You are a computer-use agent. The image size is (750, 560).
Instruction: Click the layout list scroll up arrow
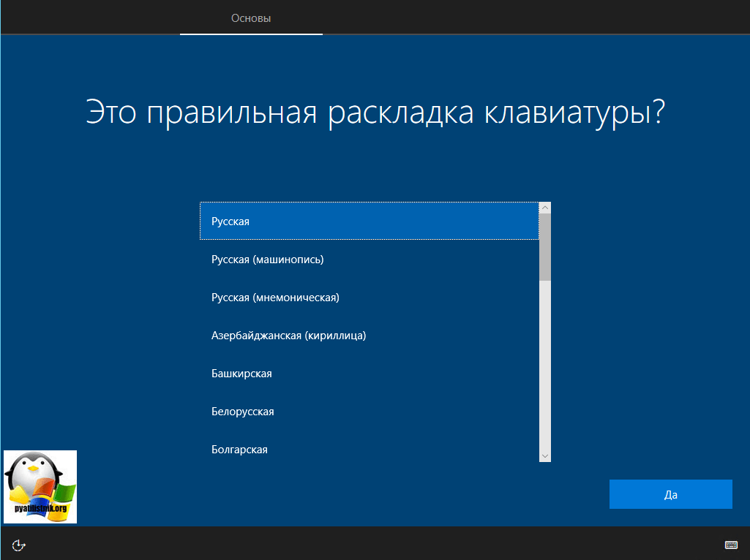tap(544, 208)
